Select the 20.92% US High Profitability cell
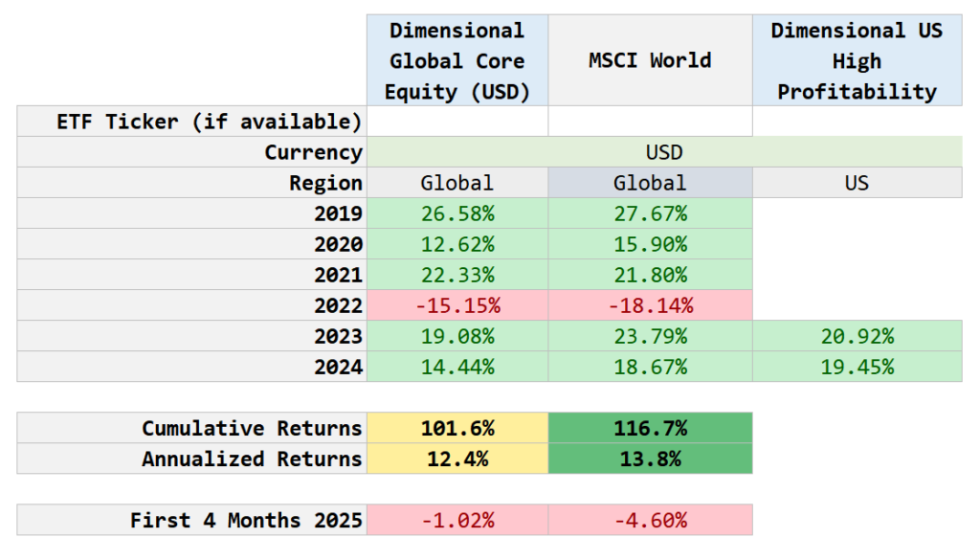980x560 pixels. 857,336
